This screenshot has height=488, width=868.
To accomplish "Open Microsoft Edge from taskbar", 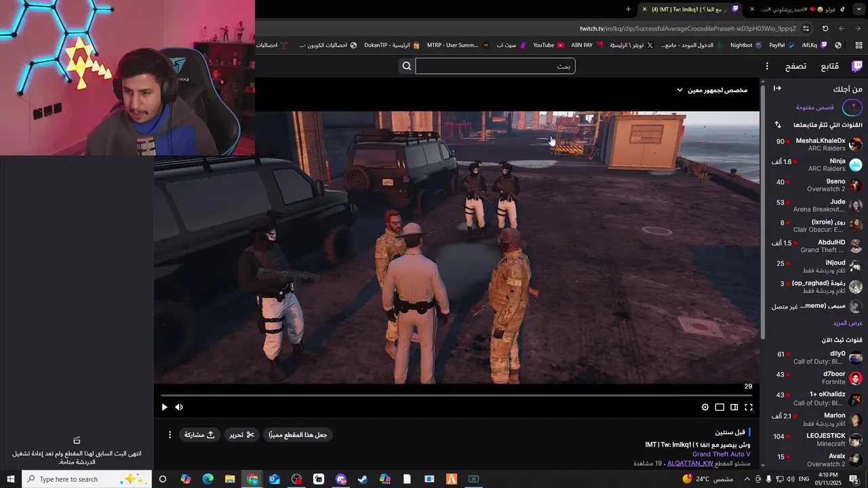I will coord(208,479).
